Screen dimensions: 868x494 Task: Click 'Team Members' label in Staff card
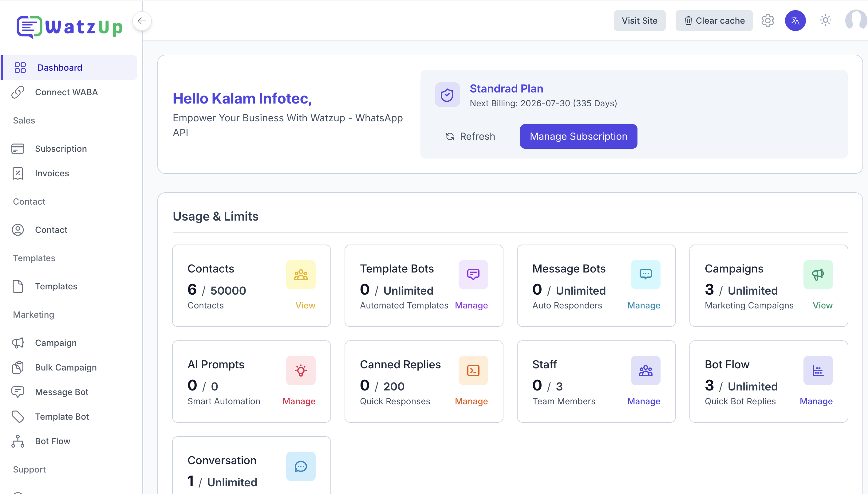pos(563,401)
